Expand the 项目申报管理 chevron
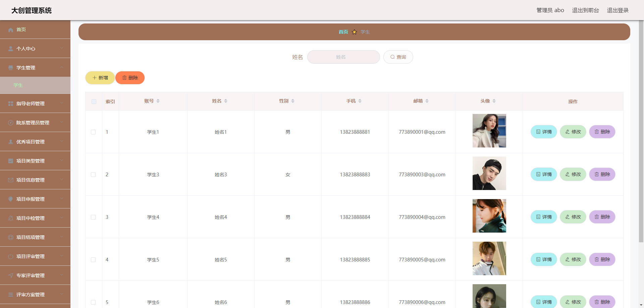The width and height of the screenshot is (644, 308). tap(62, 199)
